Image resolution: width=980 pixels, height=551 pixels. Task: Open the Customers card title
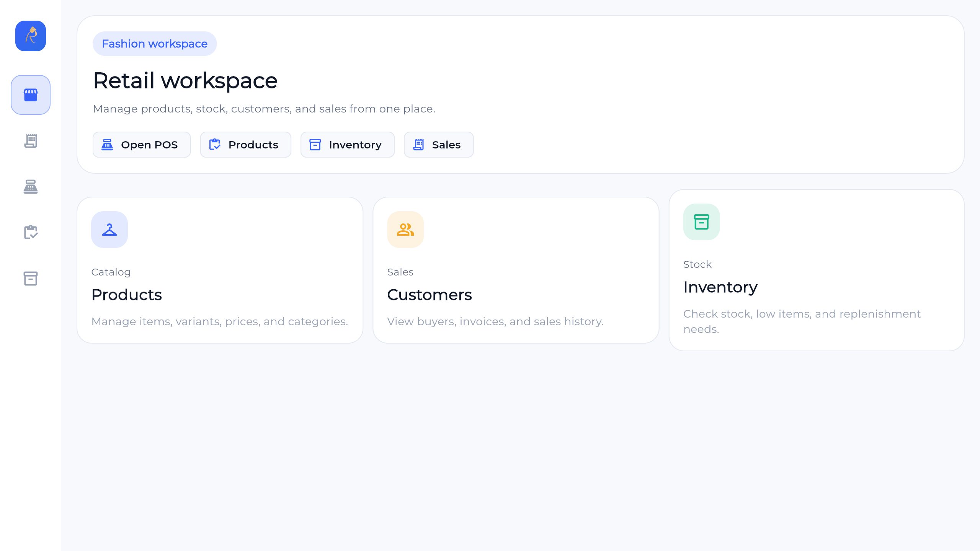[430, 295]
